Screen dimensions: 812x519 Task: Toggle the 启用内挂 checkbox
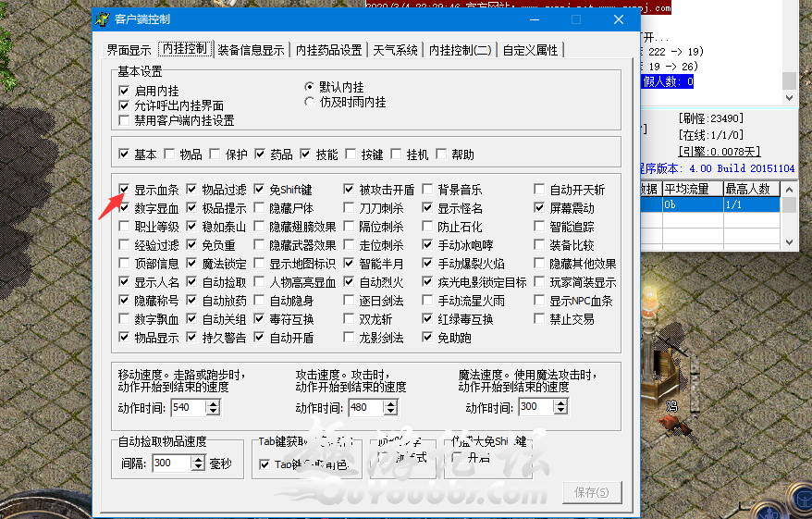point(125,91)
